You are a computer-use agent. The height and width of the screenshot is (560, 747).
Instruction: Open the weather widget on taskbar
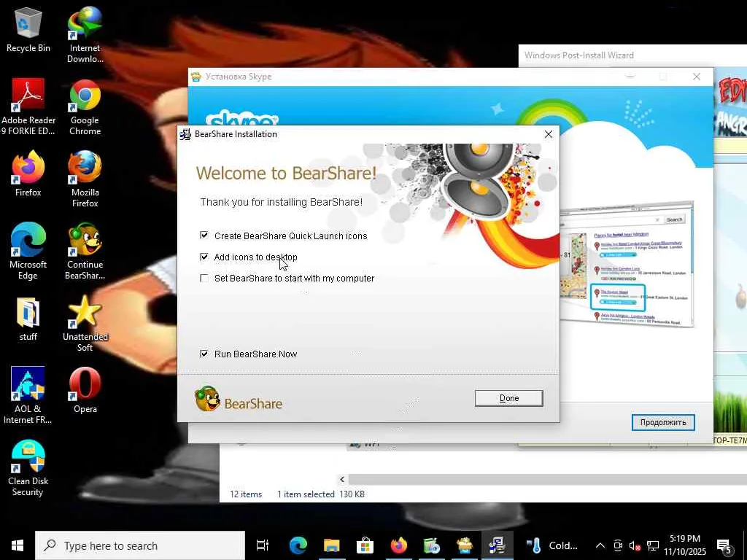pyautogui.click(x=551, y=545)
